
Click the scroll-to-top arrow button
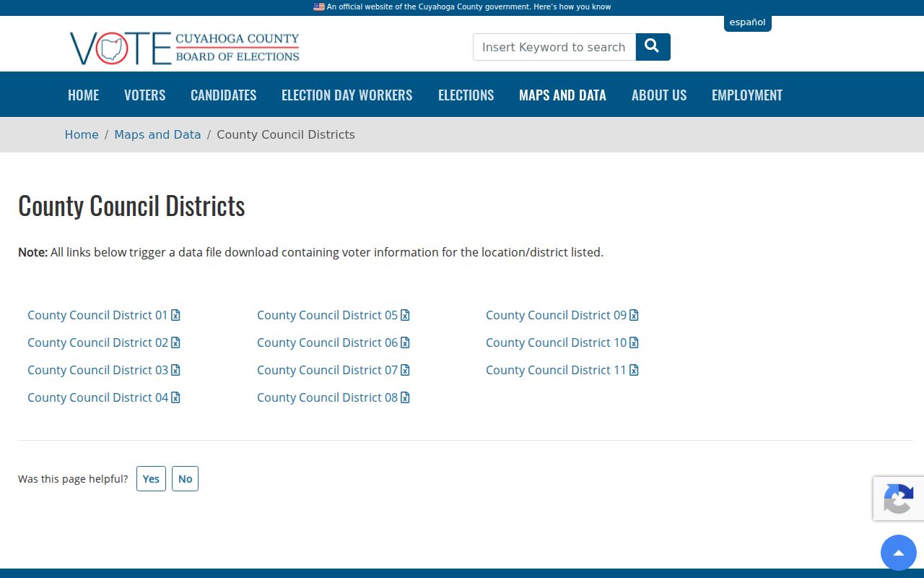(x=899, y=553)
